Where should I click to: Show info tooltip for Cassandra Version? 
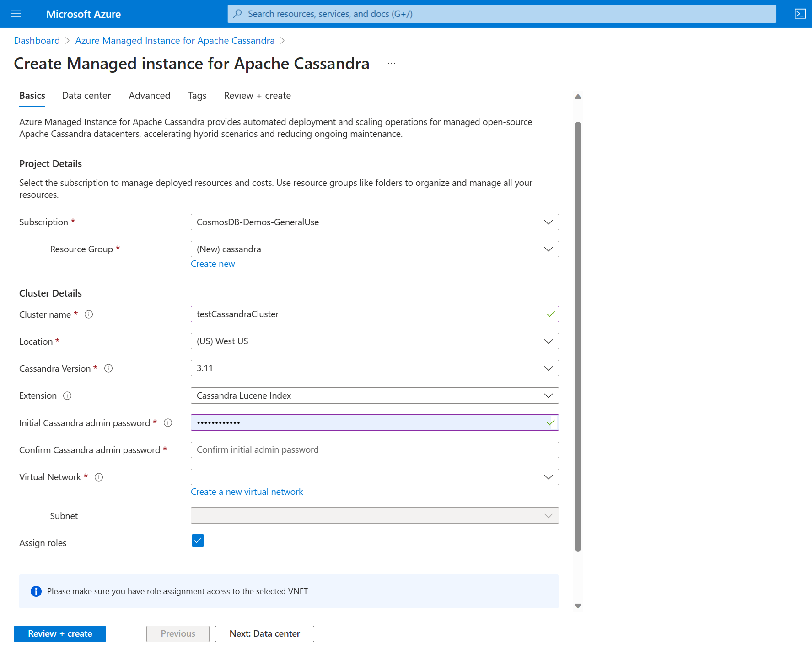click(108, 368)
